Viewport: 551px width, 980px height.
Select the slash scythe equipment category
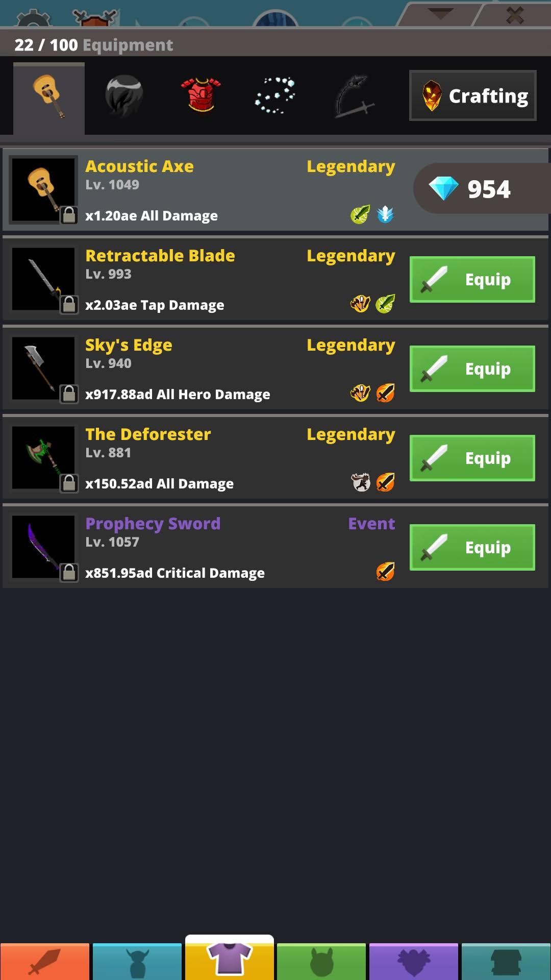pos(354,96)
